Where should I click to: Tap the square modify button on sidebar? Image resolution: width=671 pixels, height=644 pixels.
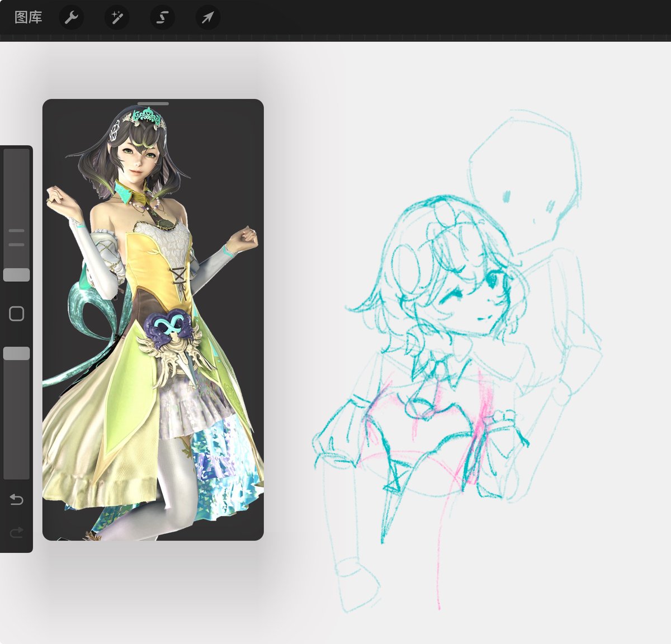pyautogui.click(x=17, y=314)
